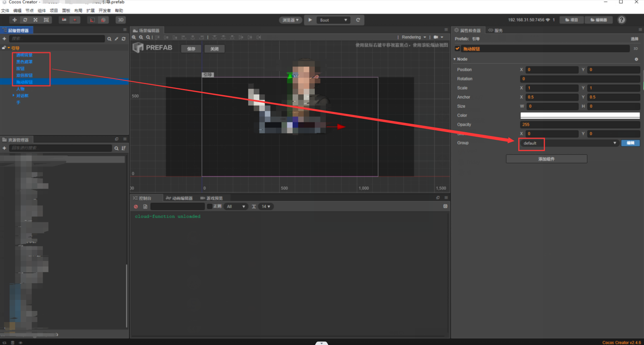Zoom out the scene editor
The width and height of the screenshot is (644, 345).
[x=141, y=37]
